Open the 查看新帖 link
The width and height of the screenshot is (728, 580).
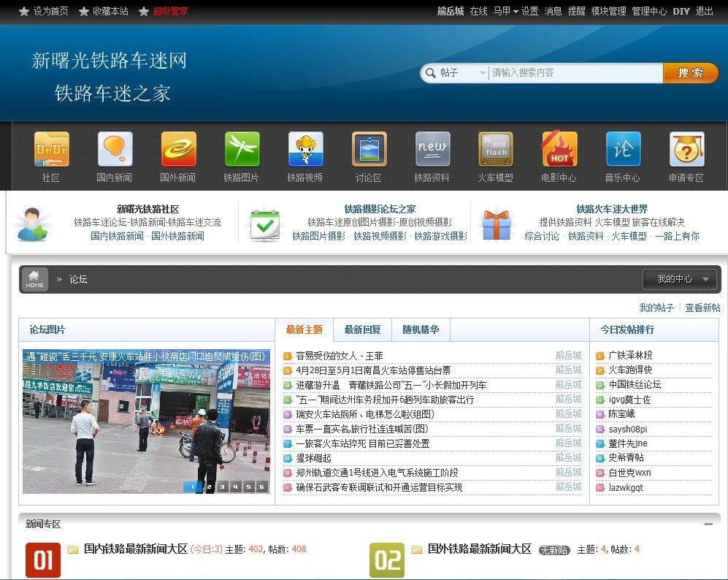point(702,308)
